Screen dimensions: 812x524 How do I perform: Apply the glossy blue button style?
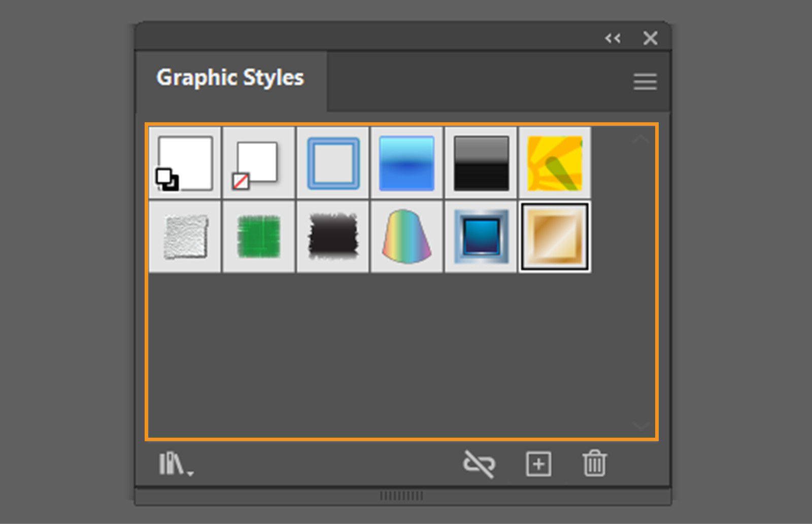[481, 236]
